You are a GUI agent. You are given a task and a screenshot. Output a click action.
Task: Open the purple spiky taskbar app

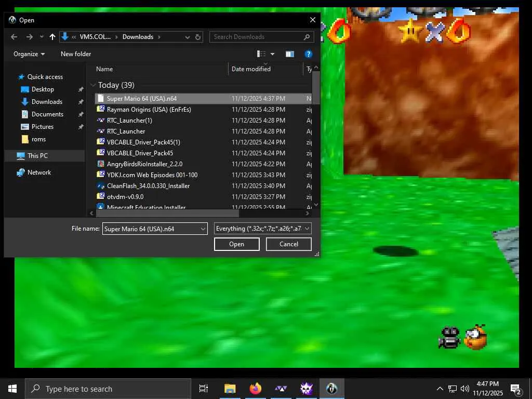307,389
